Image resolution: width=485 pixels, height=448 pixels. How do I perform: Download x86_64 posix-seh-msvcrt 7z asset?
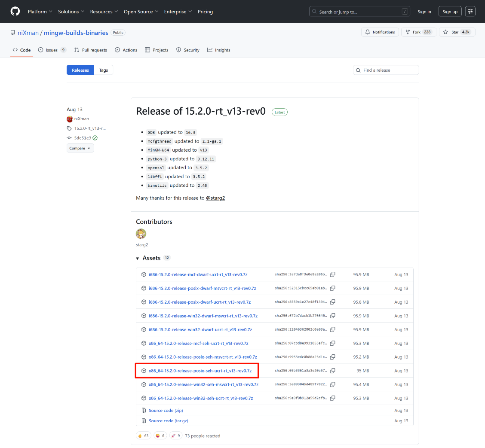pyautogui.click(x=203, y=357)
